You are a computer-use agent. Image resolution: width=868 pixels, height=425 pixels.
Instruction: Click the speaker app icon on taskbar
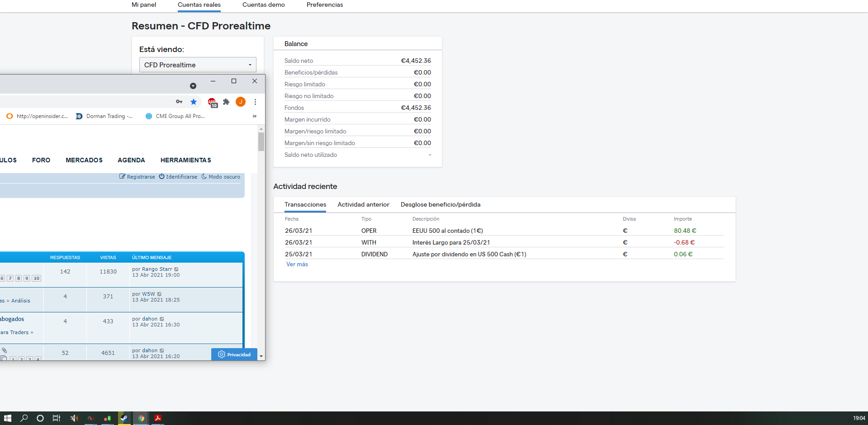[74, 418]
